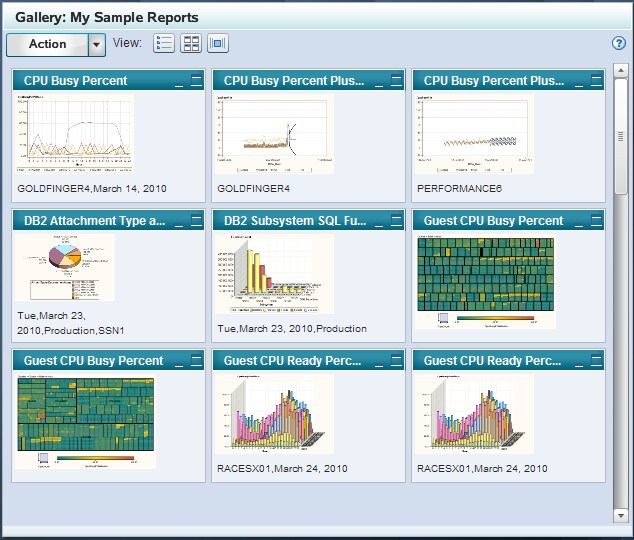Open the DB2 Attachment Type pie chart thumbnail
This screenshot has width=634, height=540.
click(x=65, y=268)
